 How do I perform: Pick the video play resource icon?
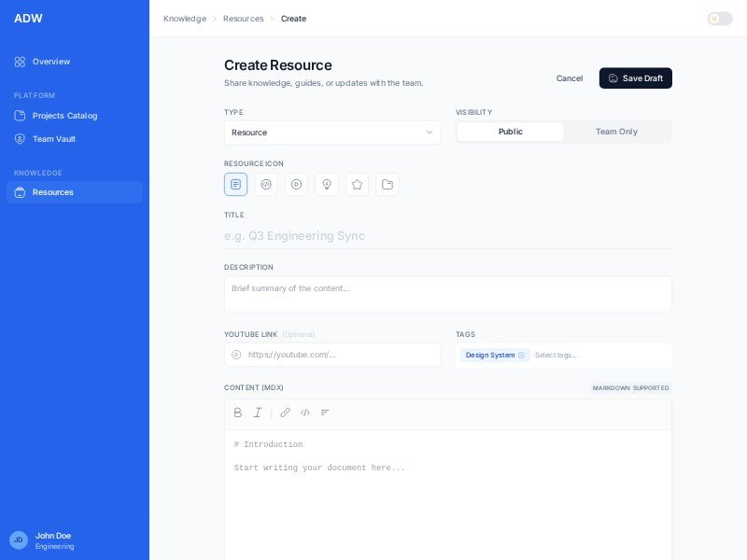pyautogui.click(x=296, y=184)
